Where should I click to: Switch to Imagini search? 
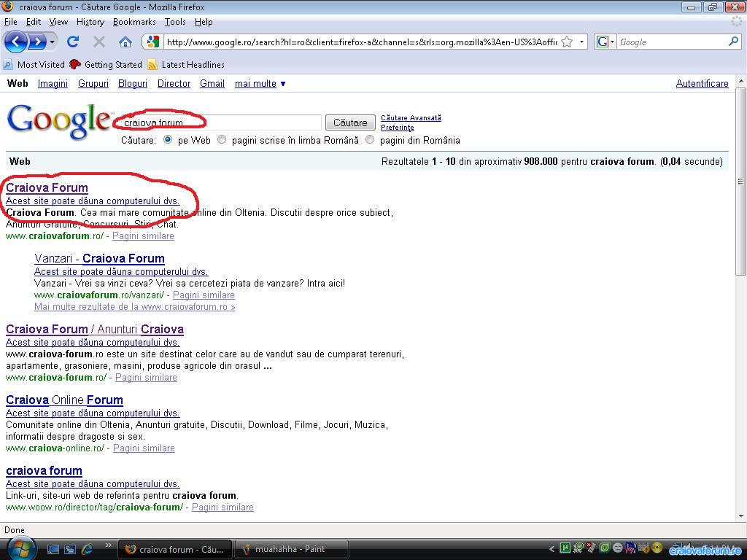(53, 83)
